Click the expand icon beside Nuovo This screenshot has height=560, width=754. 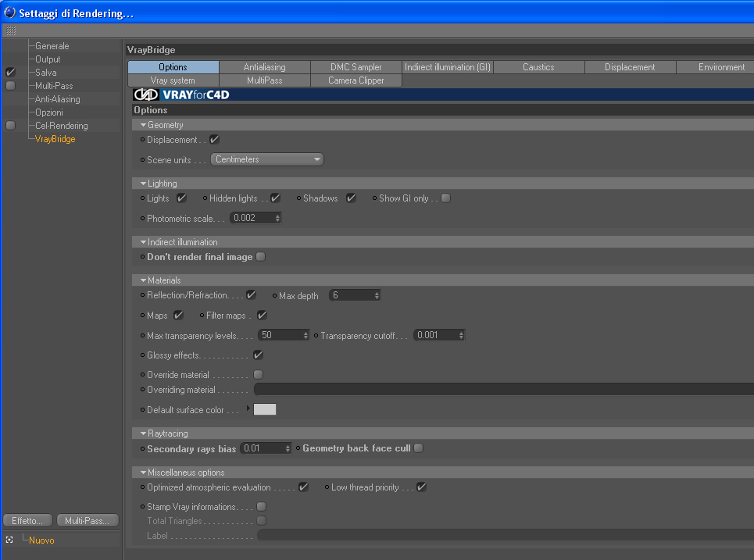9,540
